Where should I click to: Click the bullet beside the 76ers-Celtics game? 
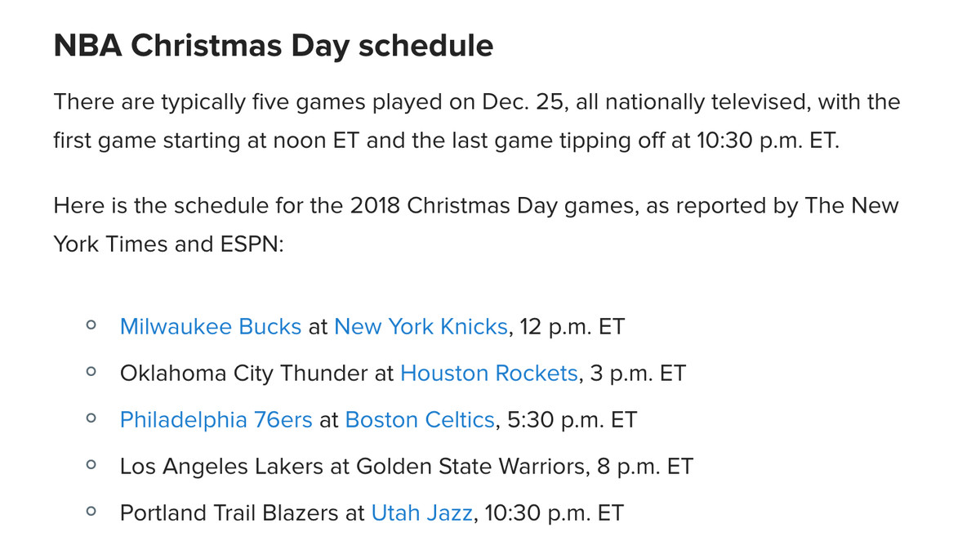click(x=91, y=419)
